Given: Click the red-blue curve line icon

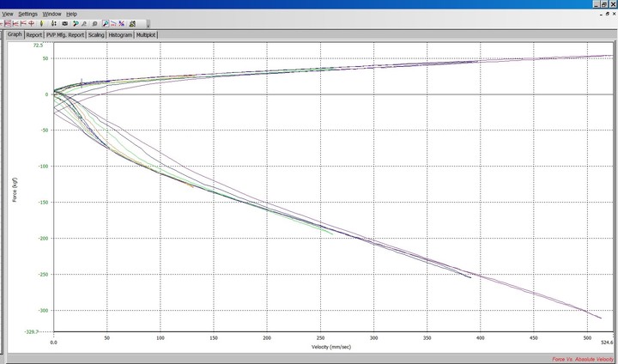Looking at the screenshot, I should tap(113, 24).
